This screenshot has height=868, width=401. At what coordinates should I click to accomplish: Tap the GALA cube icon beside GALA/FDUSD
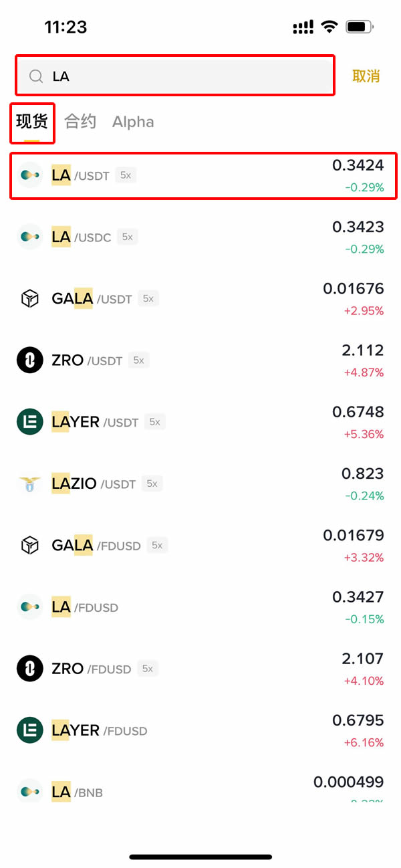coord(29,546)
